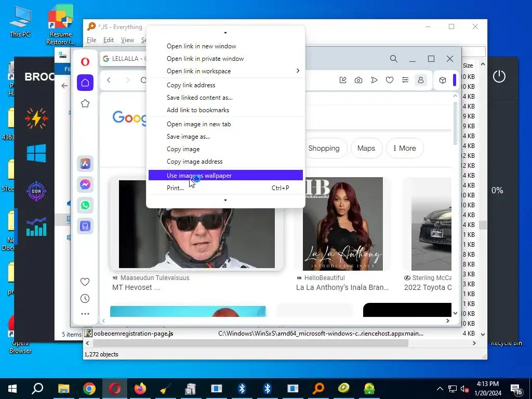Screen dimensions: 532x399
Task: Open bar chart statistics icon in dark app sidebar
Action: [36, 227]
